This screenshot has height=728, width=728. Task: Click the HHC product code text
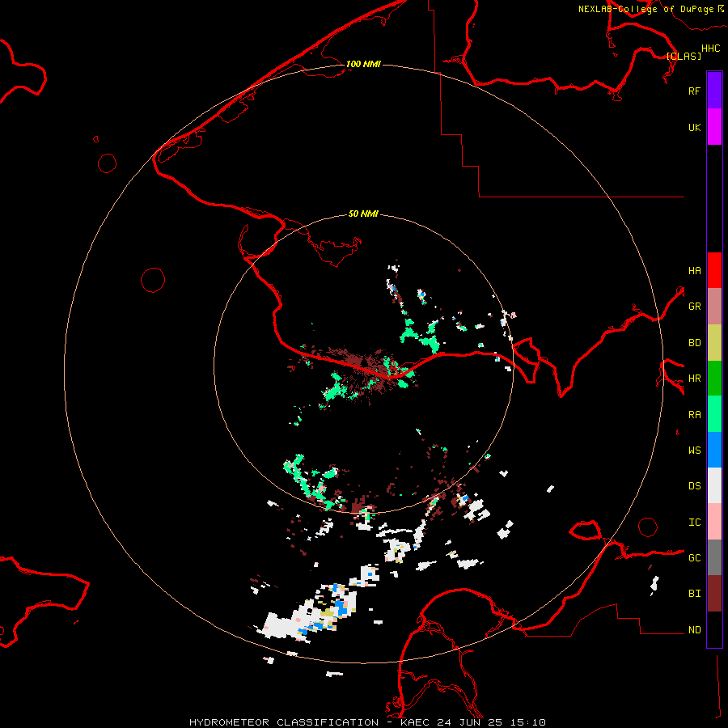(710, 49)
